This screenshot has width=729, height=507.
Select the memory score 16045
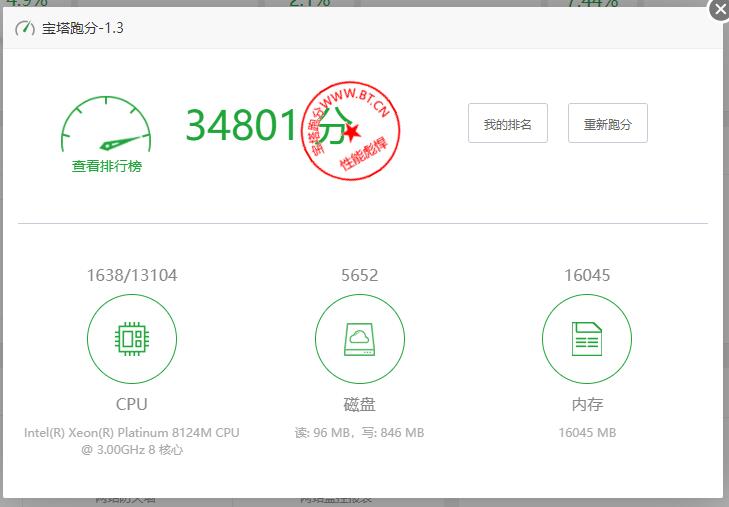[587, 275]
